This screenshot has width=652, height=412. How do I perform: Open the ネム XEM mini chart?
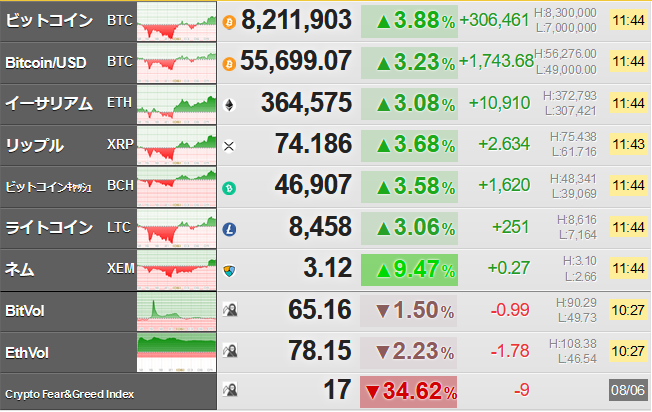pos(176,269)
